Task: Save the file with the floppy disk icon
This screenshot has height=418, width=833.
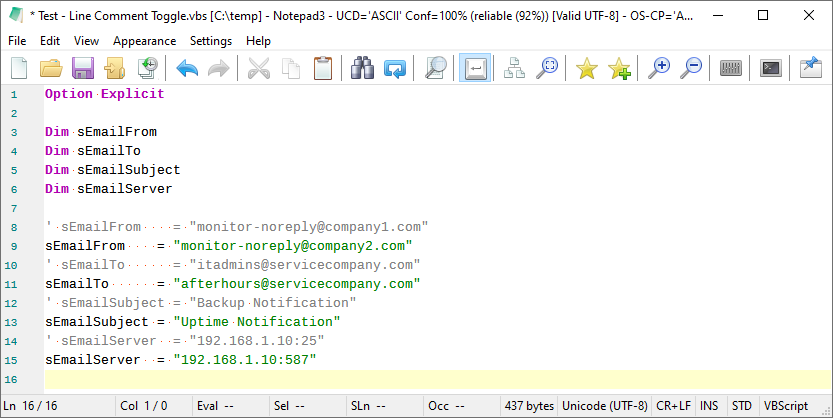Action: pos(83,69)
